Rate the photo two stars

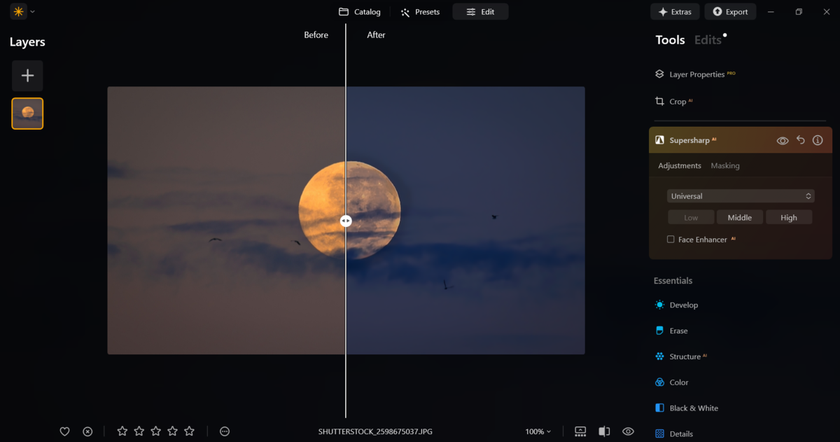click(x=139, y=431)
